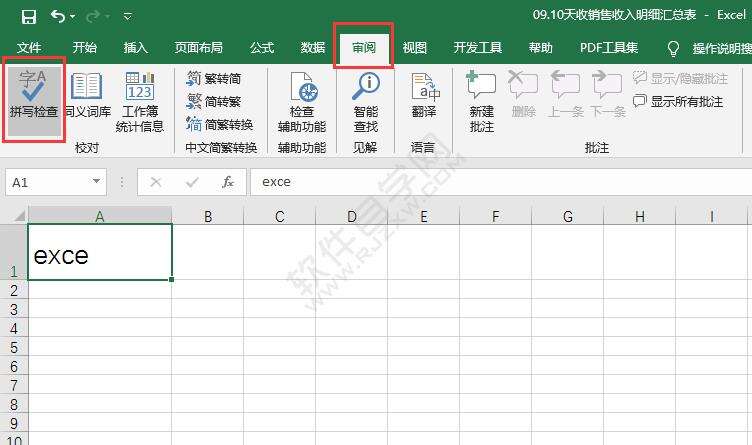Show 工作簿统计信息
The height and width of the screenshot is (445, 752).
140,102
